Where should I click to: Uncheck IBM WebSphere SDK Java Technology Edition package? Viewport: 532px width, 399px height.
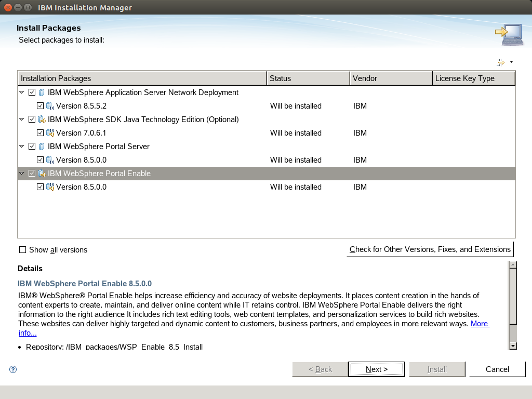click(32, 119)
